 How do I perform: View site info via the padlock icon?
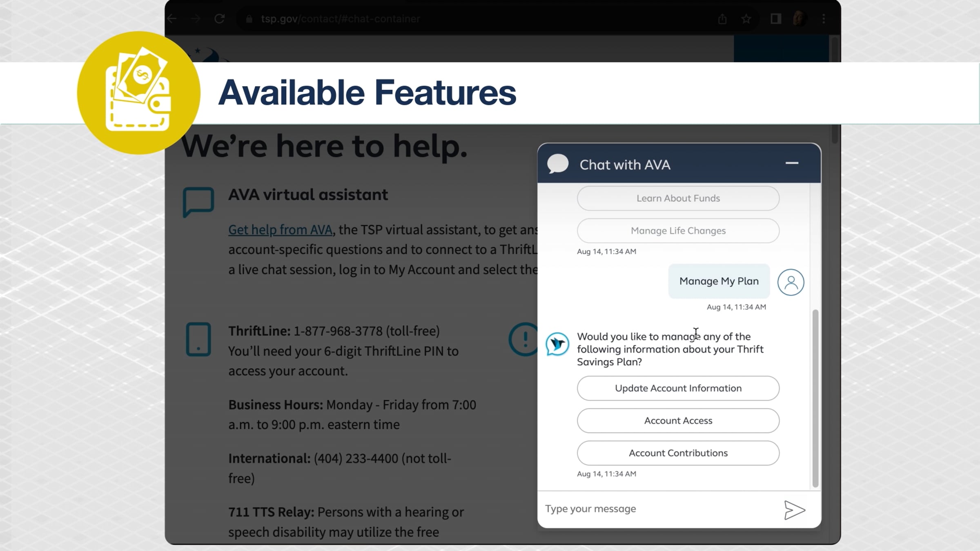coord(249,19)
